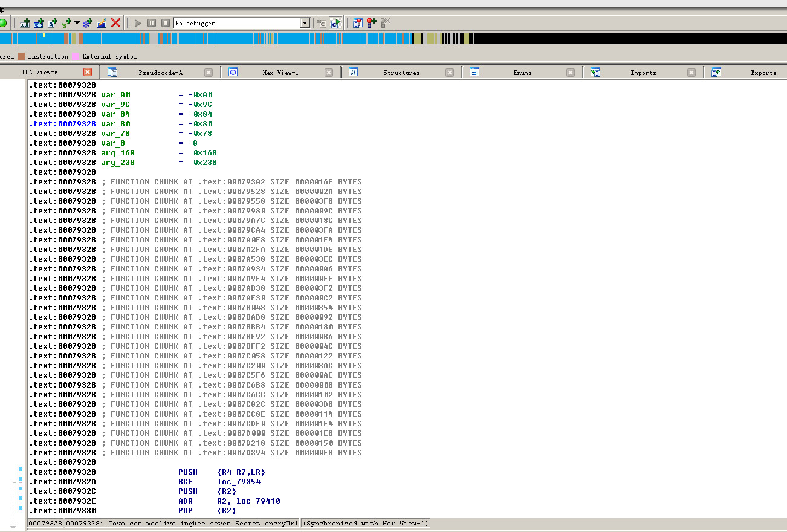787x532 pixels.
Task: Click the POP {R2} instruction
Action: (x=207, y=511)
